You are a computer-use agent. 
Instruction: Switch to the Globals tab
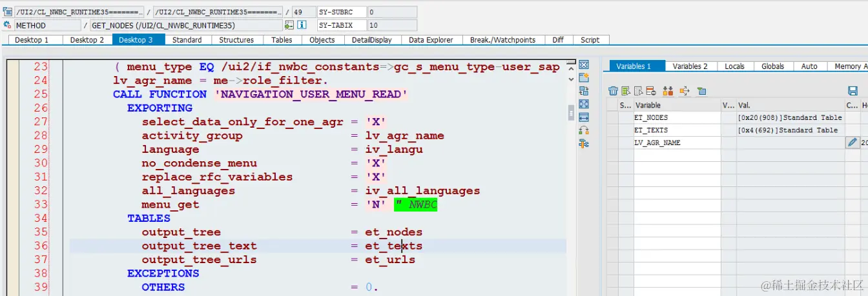(x=772, y=66)
